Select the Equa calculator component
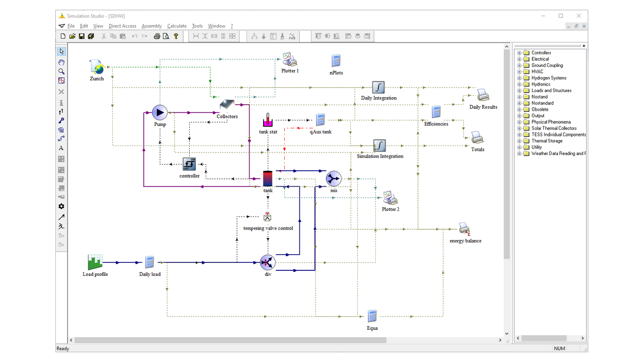Viewport: 644px width, 362px height. click(x=372, y=316)
